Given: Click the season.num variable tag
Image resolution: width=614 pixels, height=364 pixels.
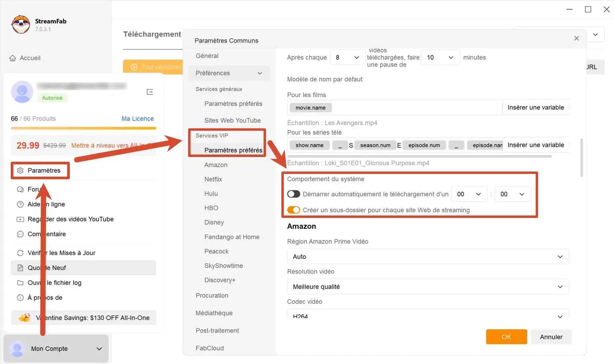Looking at the screenshot, I should tap(375, 145).
